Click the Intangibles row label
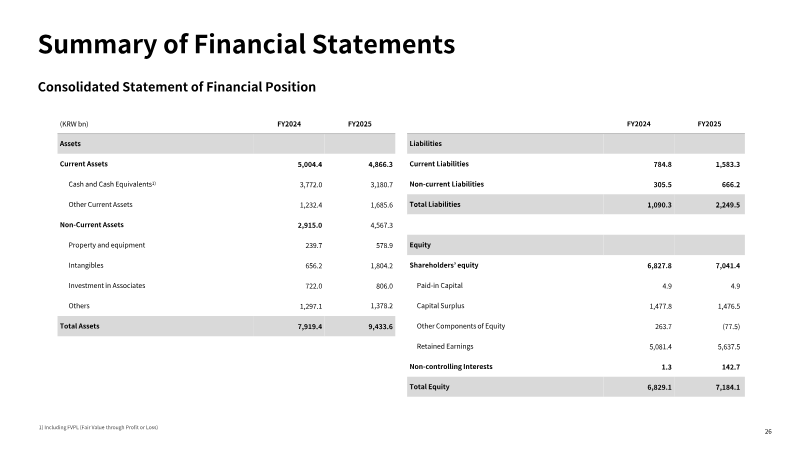This screenshot has width=800, height=450. [86, 265]
